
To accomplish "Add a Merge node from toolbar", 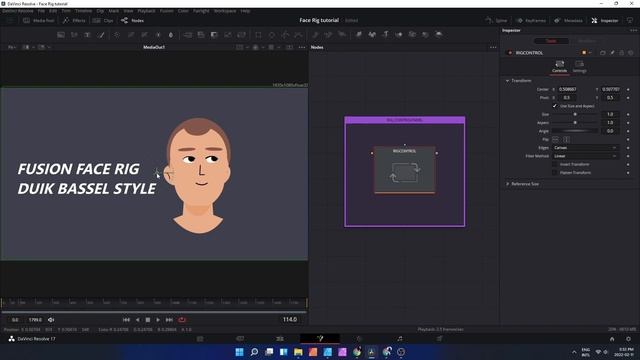I will pos(188,35).
